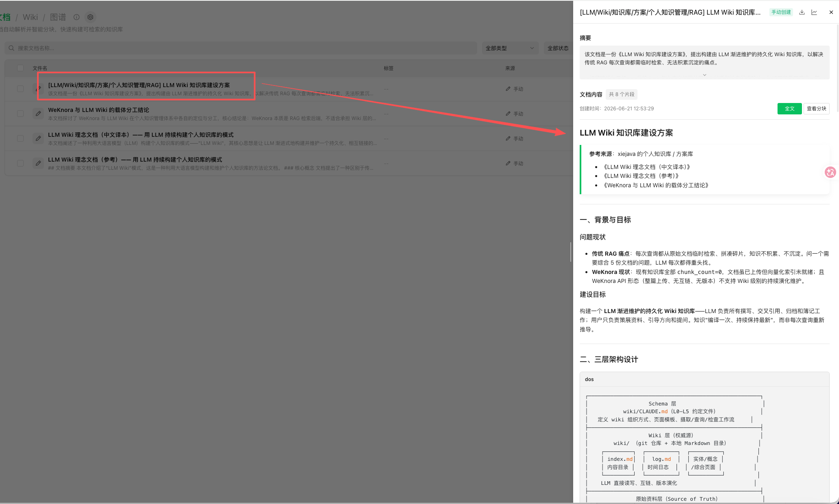The height and width of the screenshot is (504, 839).
Task: Open the document LLM Wiki 理念文档（中文译本）
Action: click(141, 135)
